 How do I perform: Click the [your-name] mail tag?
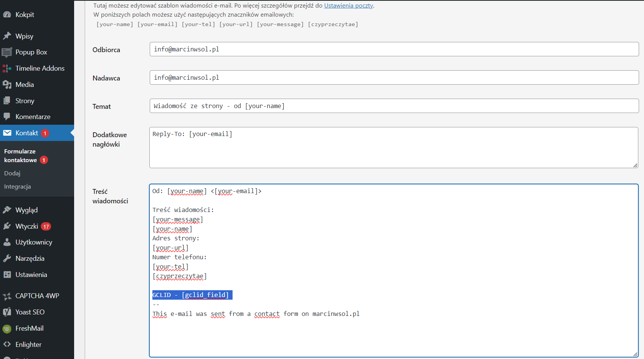(115, 24)
